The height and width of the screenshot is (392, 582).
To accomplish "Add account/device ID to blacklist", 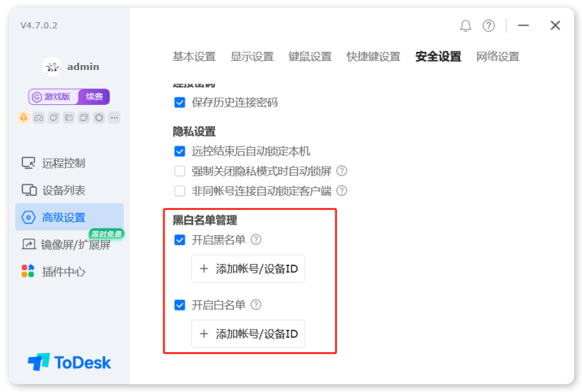I will pos(248,269).
